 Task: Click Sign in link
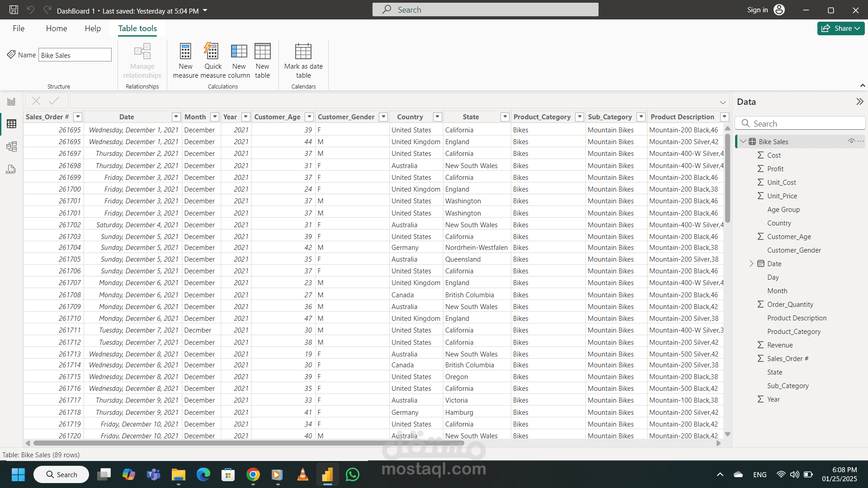coord(757,10)
